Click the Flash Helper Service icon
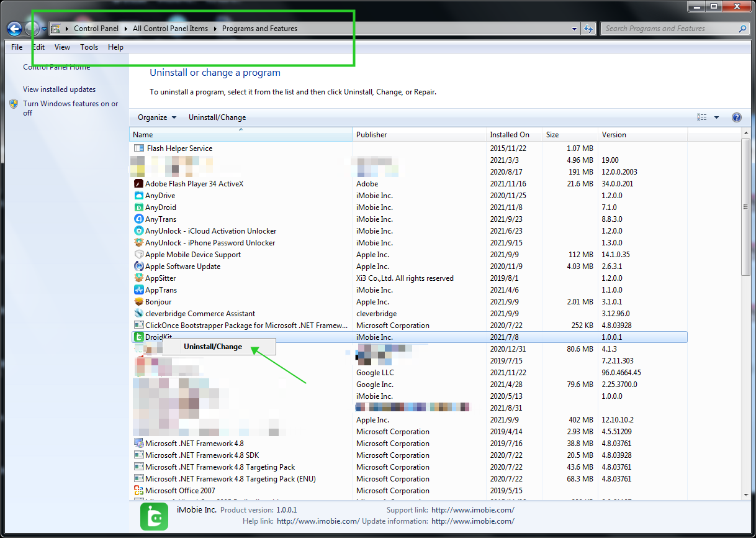The image size is (756, 538). click(139, 148)
